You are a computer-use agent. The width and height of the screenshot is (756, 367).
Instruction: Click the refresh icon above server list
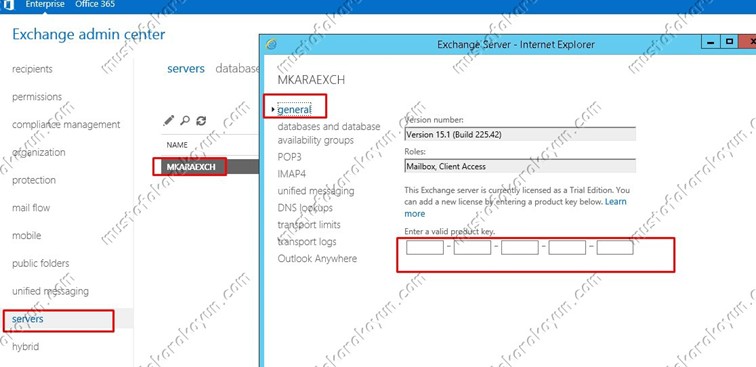point(201,121)
